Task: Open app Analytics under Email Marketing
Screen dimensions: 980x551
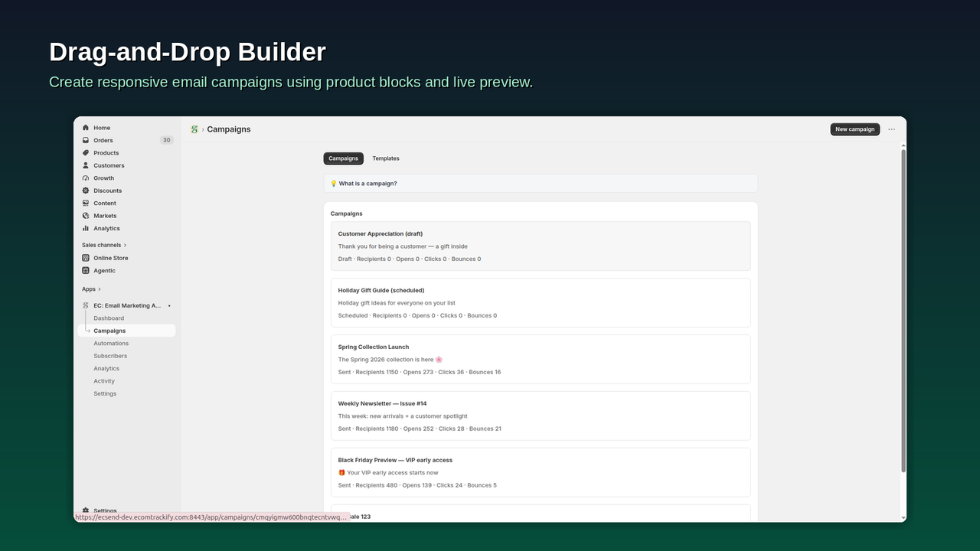Action: [106, 369]
